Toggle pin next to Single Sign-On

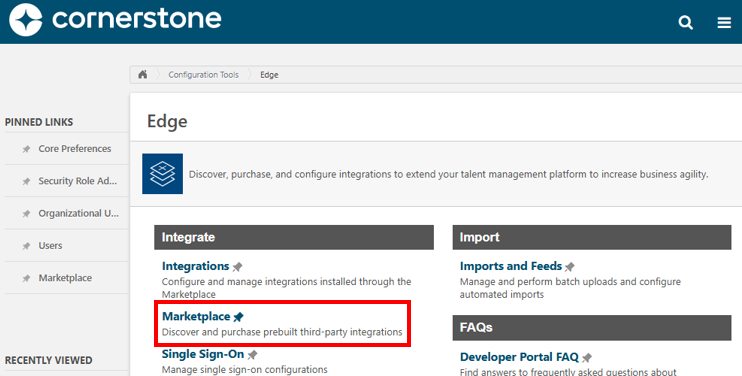[253, 355]
